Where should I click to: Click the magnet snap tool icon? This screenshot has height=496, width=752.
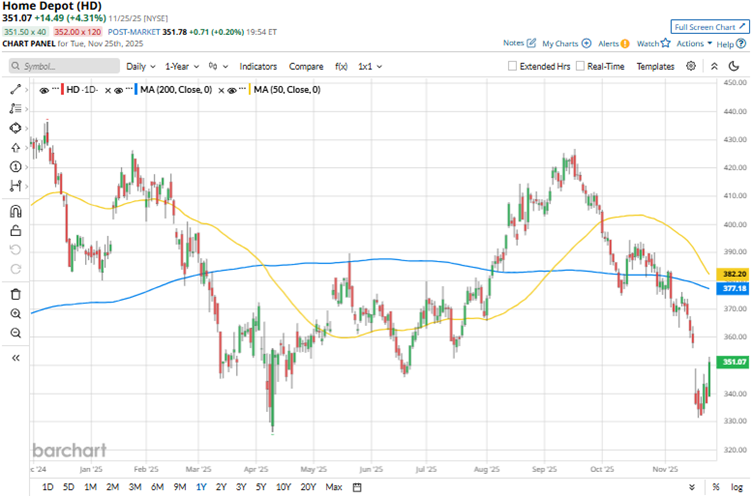click(x=15, y=212)
